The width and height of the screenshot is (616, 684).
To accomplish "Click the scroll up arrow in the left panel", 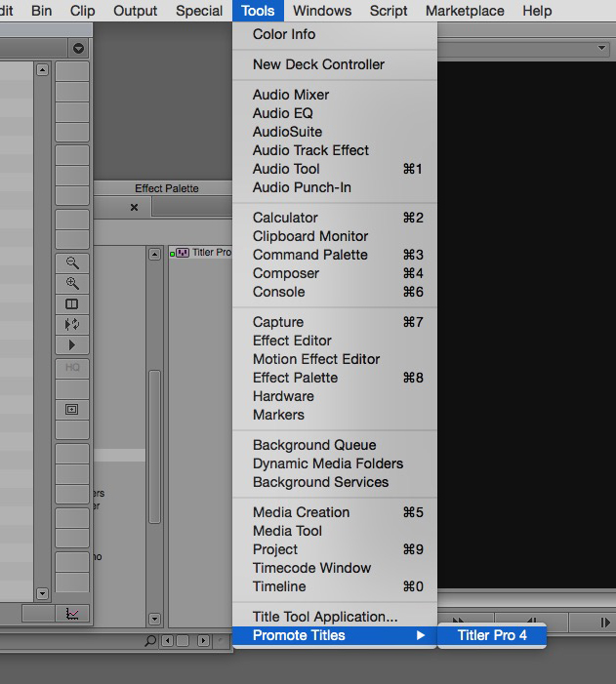I will point(42,70).
